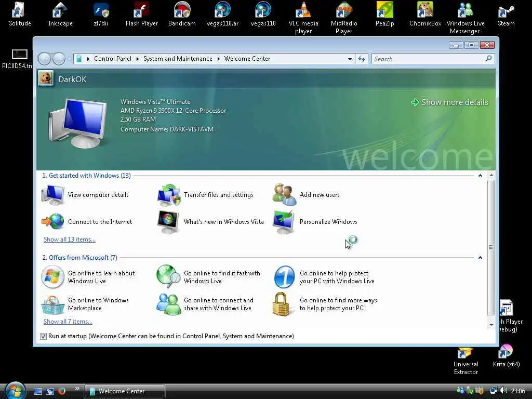The width and height of the screenshot is (532, 399).
Task: Select Personalize Windows item
Action: tap(315, 221)
